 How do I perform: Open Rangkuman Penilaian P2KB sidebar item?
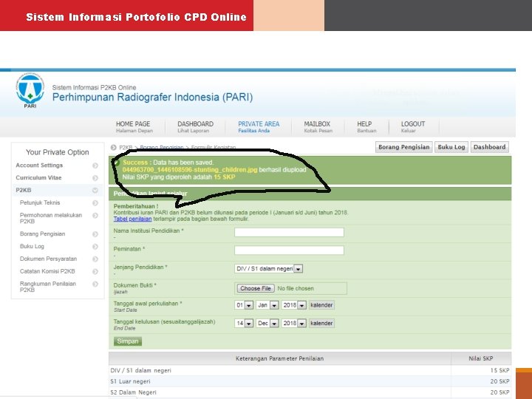48,287
